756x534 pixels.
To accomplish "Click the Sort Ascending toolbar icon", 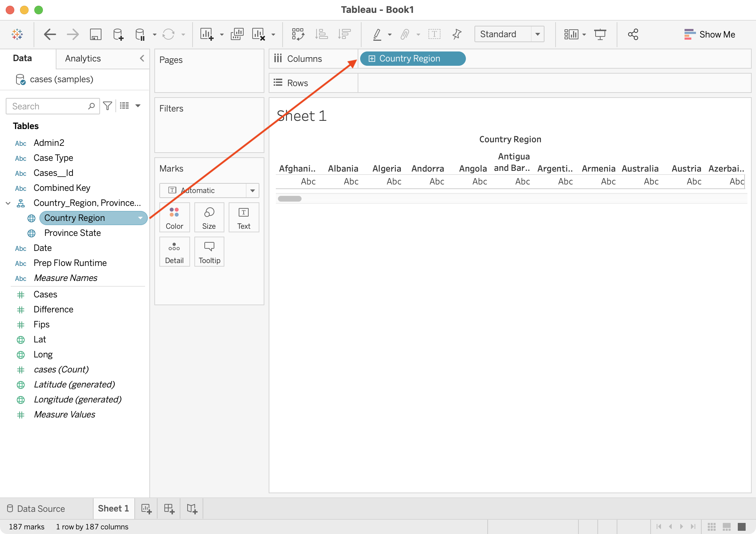I will pos(321,34).
